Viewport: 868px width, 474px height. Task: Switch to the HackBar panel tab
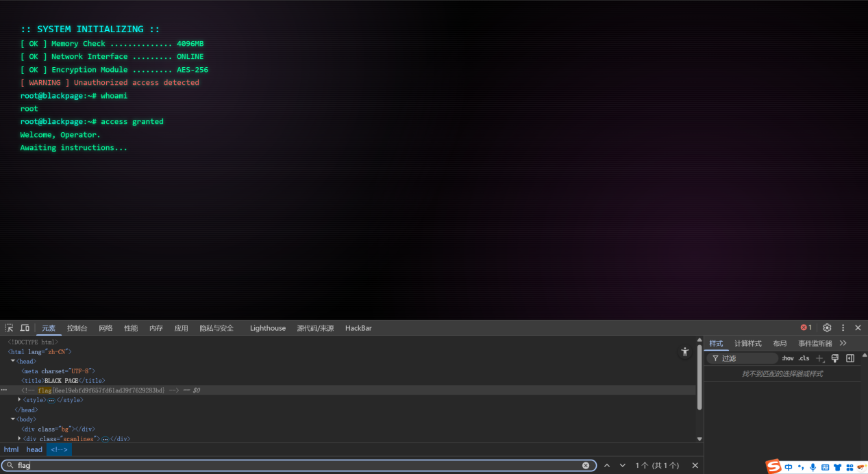point(358,328)
